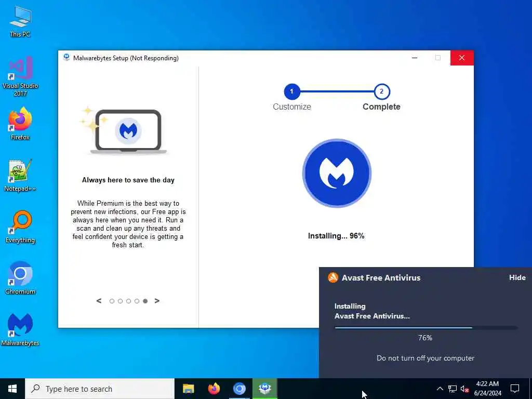Select the Malwarebytes desktop shortcut
Image resolution: width=532 pixels, height=399 pixels.
(20, 329)
